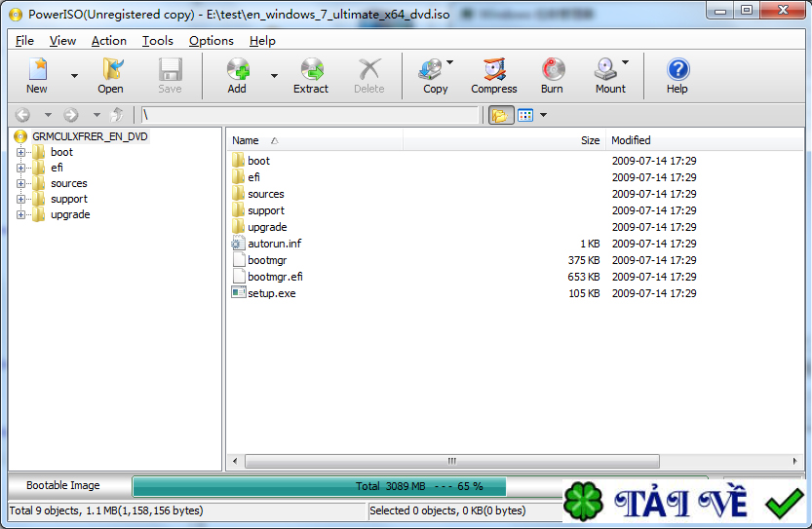Expand the sources folder in tree

click(20, 183)
